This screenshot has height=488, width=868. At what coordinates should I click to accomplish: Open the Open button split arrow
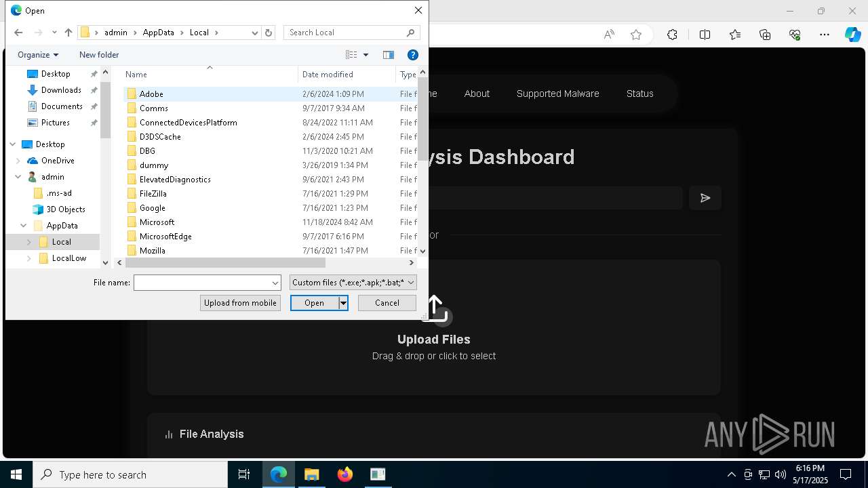(343, 303)
